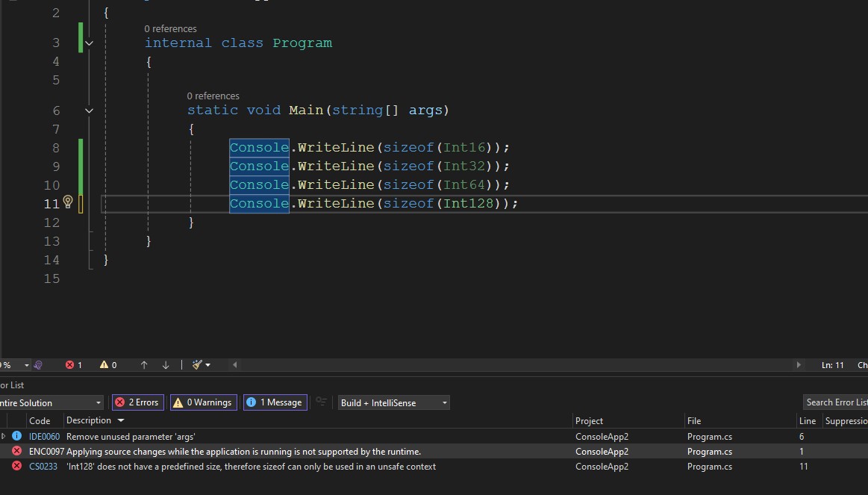Toggle the 1 Message filter

(275, 402)
